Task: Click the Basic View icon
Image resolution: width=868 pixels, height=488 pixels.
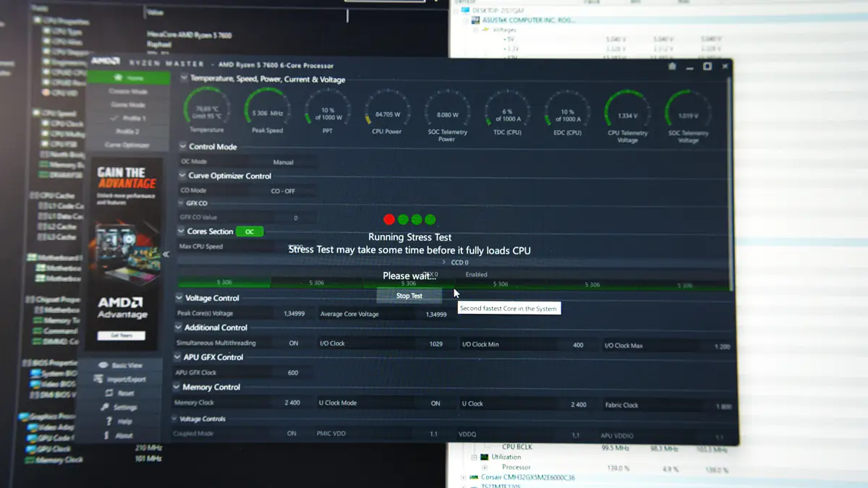Action: click(103, 365)
